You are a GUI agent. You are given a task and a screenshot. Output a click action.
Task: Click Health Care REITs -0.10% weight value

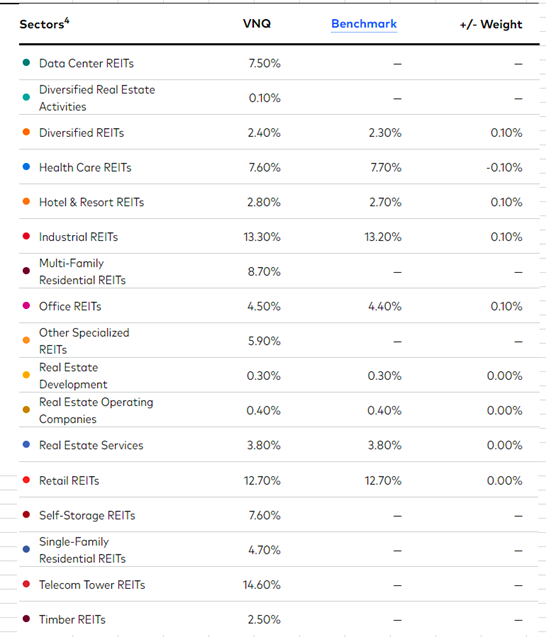[504, 167]
